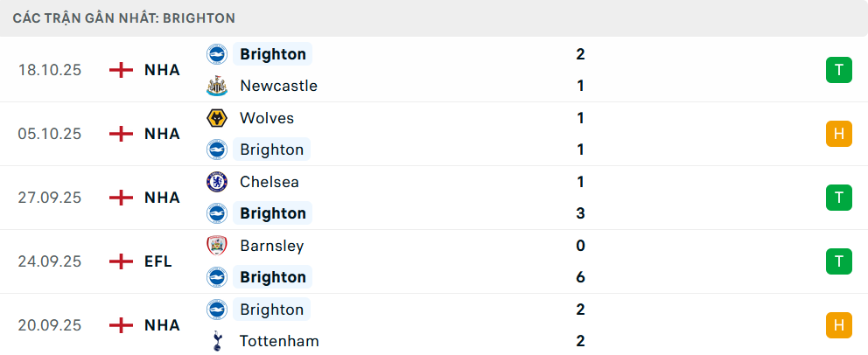Click green T badge for Newcastle match

(x=838, y=70)
